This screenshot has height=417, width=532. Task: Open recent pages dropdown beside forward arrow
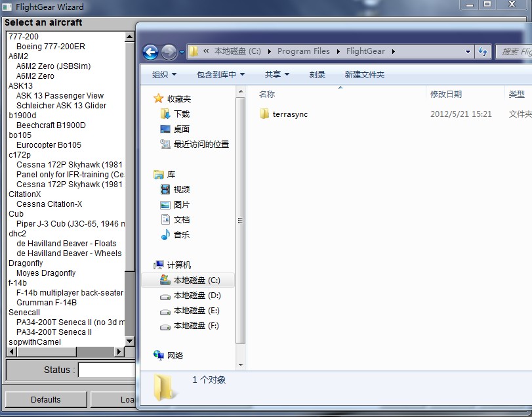pyautogui.click(x=182, y=53)
